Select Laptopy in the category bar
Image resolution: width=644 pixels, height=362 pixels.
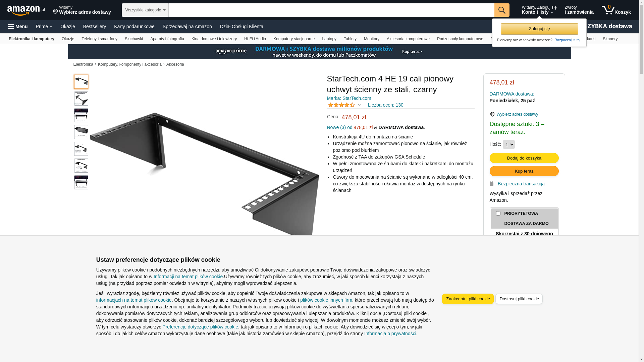click(329, 39)
